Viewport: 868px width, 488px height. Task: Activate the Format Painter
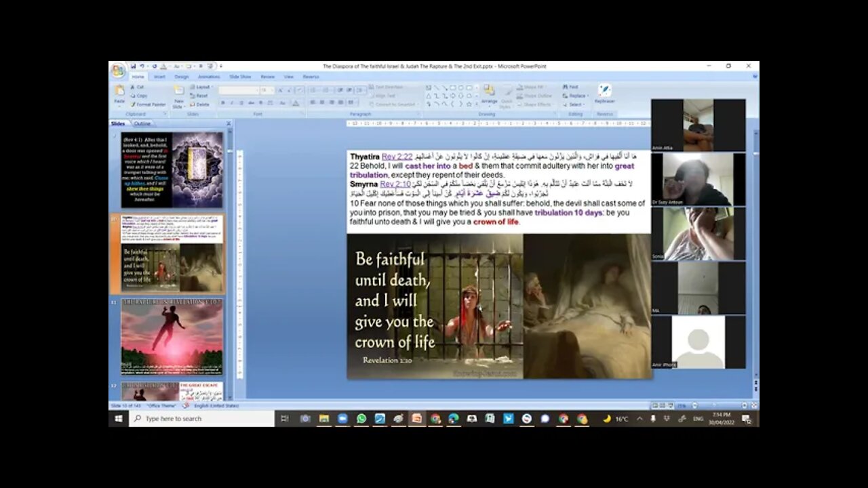click(x=148, y=104)
